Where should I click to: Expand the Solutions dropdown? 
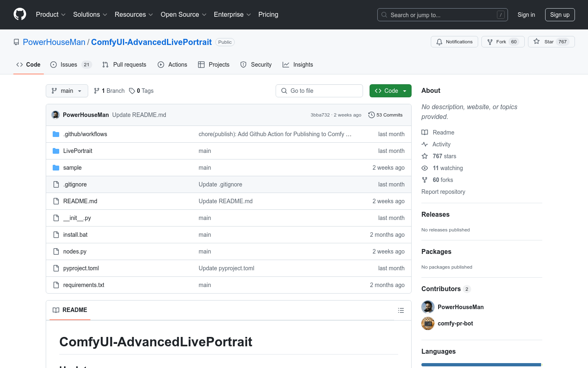click(x=90, y=15)
